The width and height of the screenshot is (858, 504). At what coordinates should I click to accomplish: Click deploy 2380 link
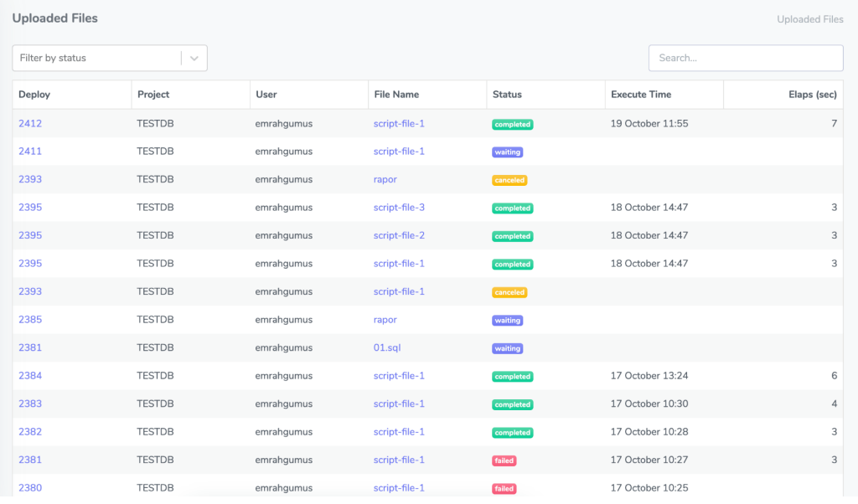30,488
